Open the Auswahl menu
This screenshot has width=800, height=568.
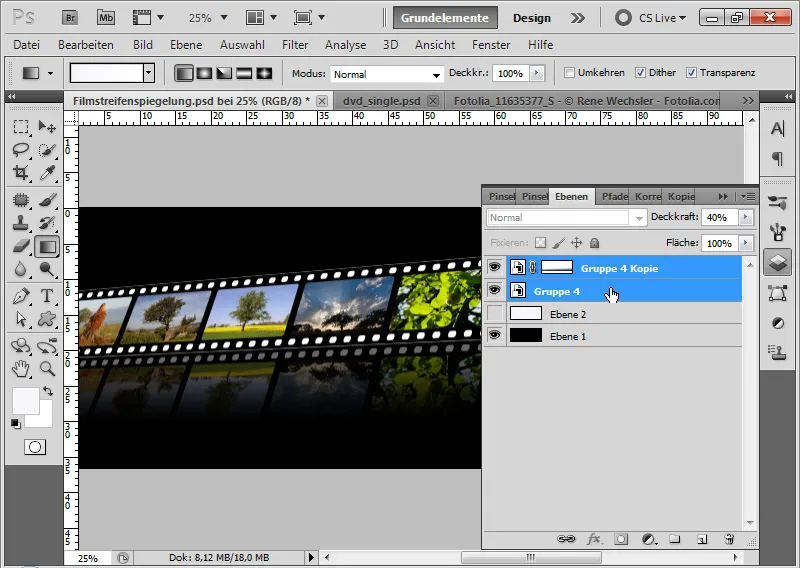click(x=242, y=45)
